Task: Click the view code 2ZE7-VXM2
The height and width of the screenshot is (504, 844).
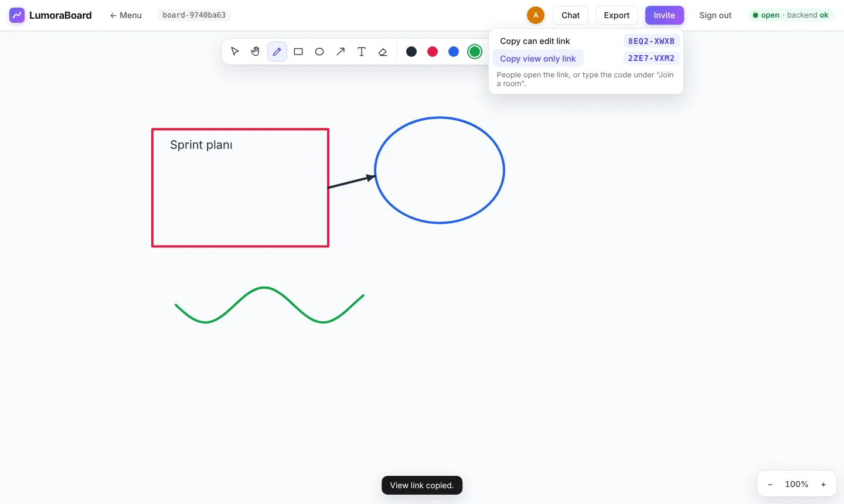Action: click(x=651, y=58)
